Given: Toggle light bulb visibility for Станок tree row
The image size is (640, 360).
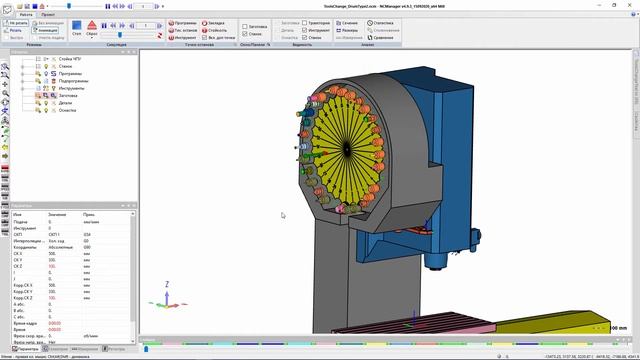Looking at the screenshot, I should (x=46, y=66).
